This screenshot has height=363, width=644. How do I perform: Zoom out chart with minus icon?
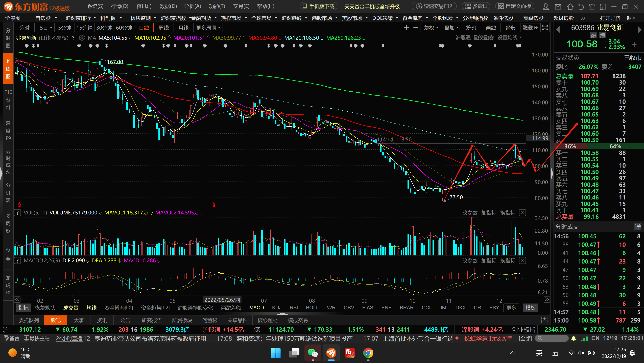click(416, 28)
